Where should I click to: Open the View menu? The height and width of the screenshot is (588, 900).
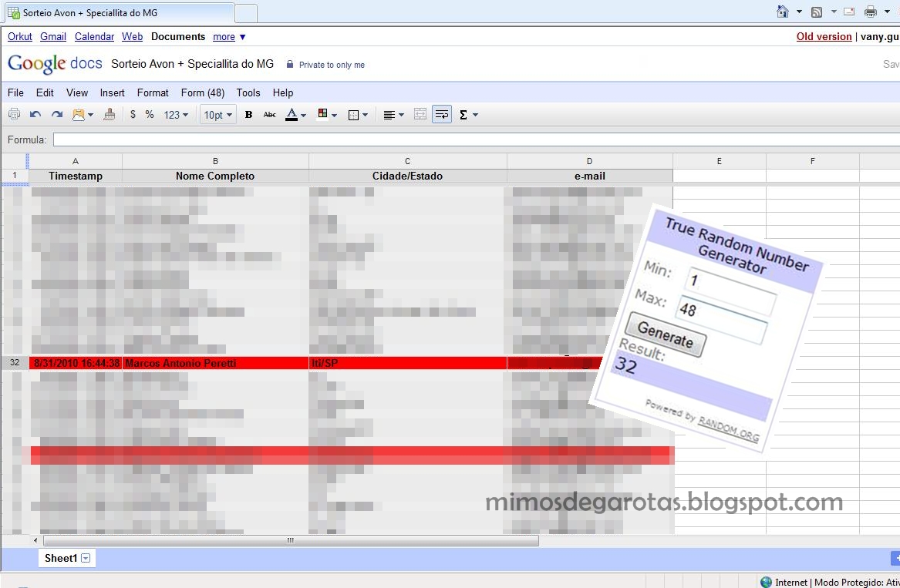[x=77, y=93]
